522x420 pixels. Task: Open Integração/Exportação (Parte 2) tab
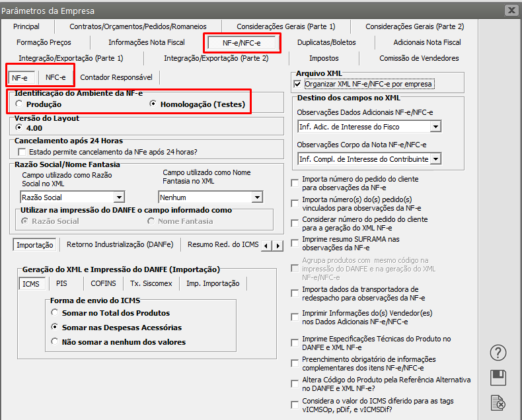pos(216,58)
